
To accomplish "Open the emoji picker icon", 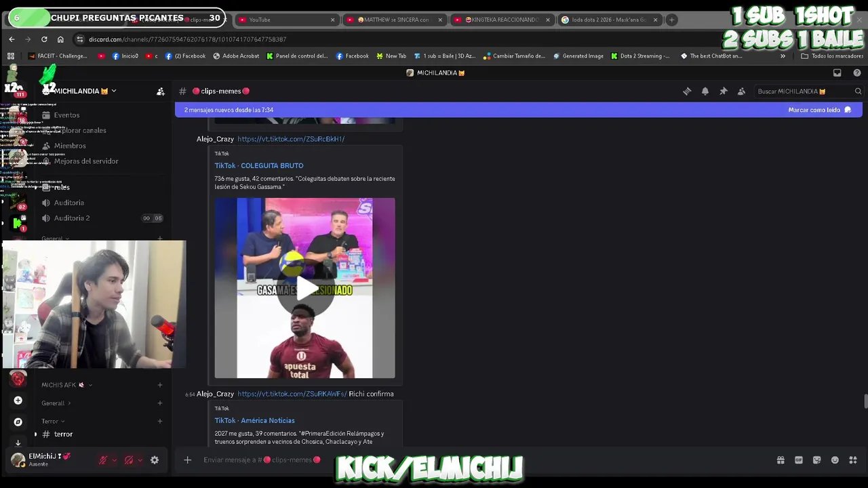I will click(835, 460).
